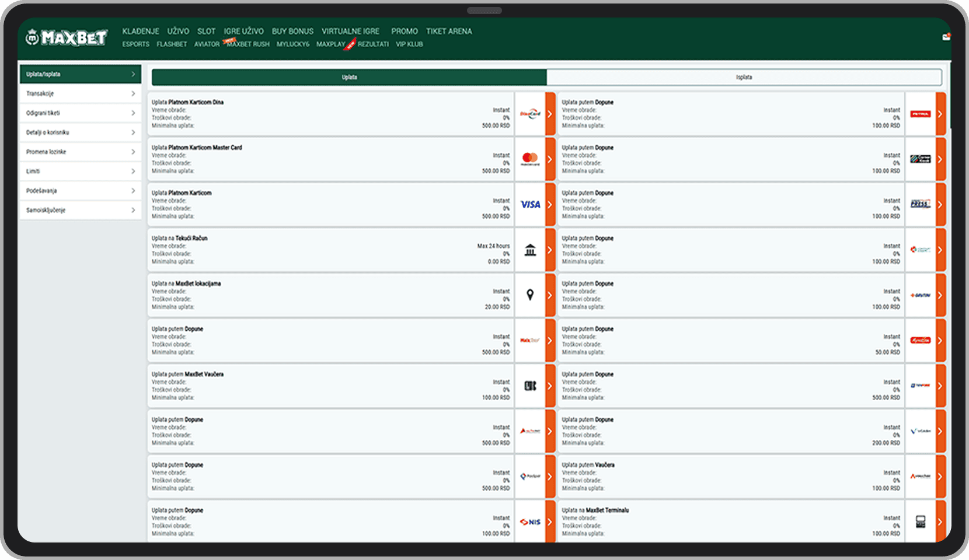Switch to the Isplata tab
This screenshot has height=560, width=969.
click(x=744, y=77)
